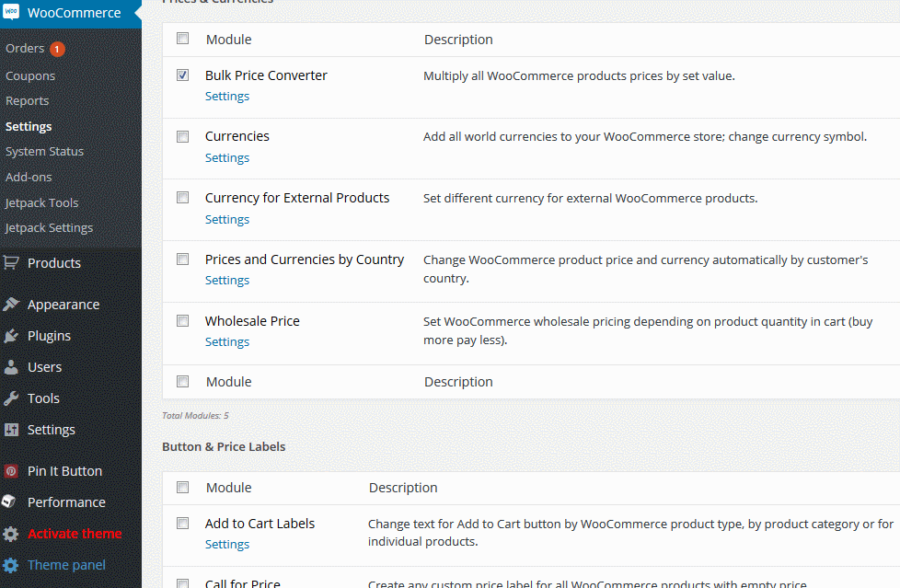
Task: Click the Orders notification badge
Action: (57, 50)
